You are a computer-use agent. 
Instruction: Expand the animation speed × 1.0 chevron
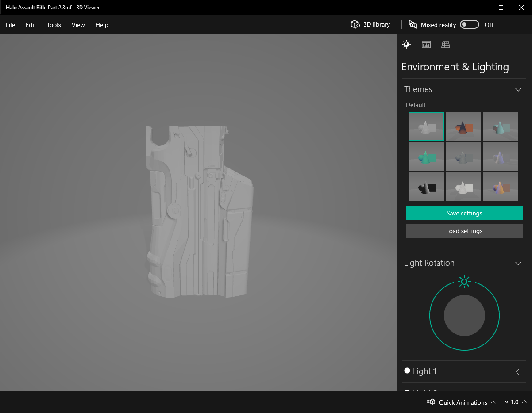point(525,402)
